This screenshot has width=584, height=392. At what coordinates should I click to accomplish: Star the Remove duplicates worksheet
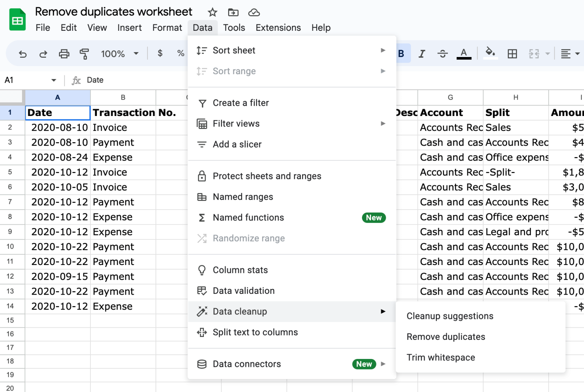(212, 12)
